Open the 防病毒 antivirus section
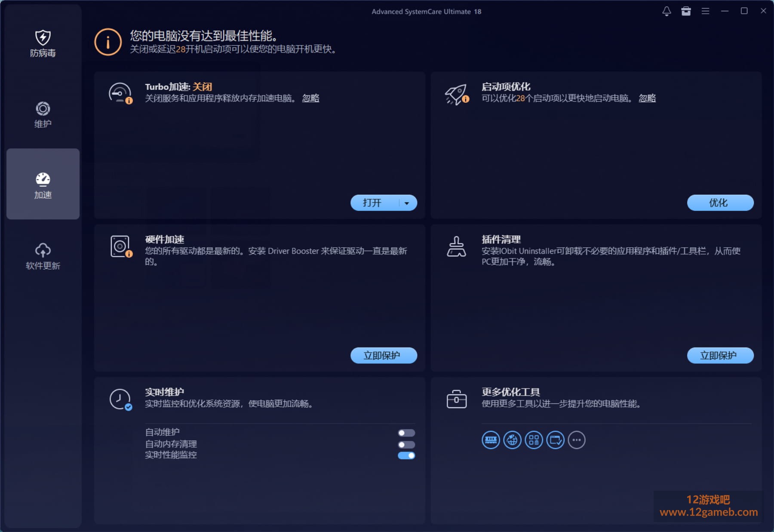 click(43, 43)
